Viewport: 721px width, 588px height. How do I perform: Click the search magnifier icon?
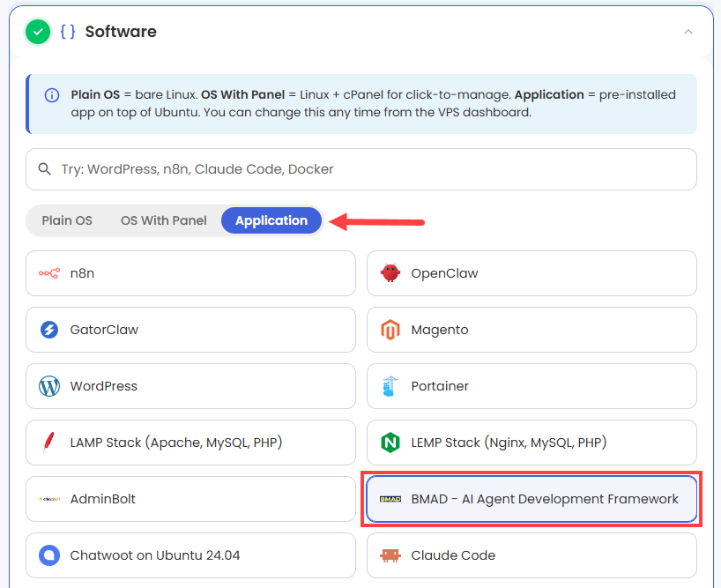click(45, 169)
